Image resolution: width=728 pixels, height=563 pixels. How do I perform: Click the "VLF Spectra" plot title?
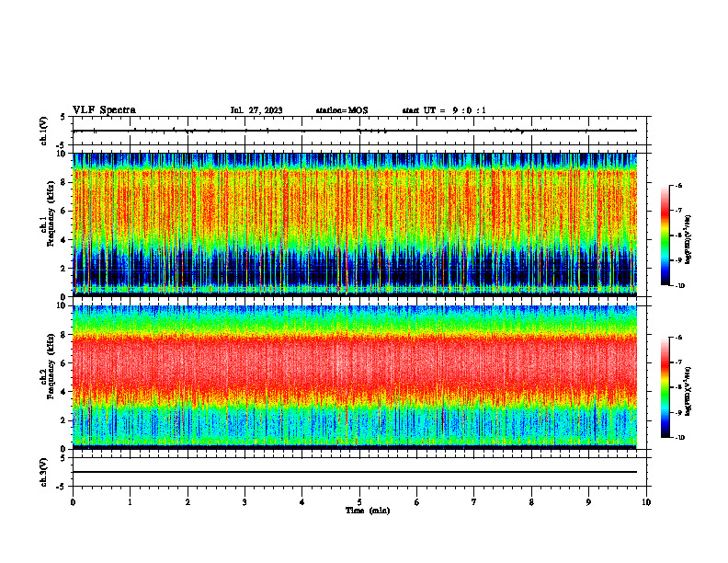(104, 110)
